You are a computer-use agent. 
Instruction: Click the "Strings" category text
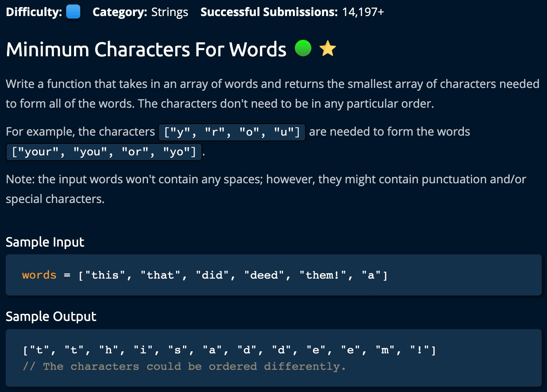[169, 12]
